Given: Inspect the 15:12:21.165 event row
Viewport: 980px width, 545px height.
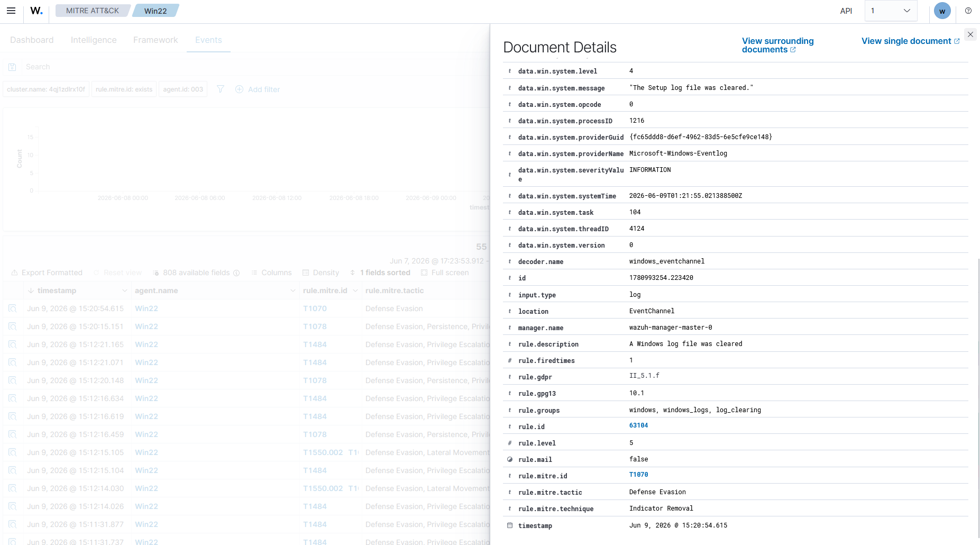Looking at the screenshot, I should pos(13,344).
